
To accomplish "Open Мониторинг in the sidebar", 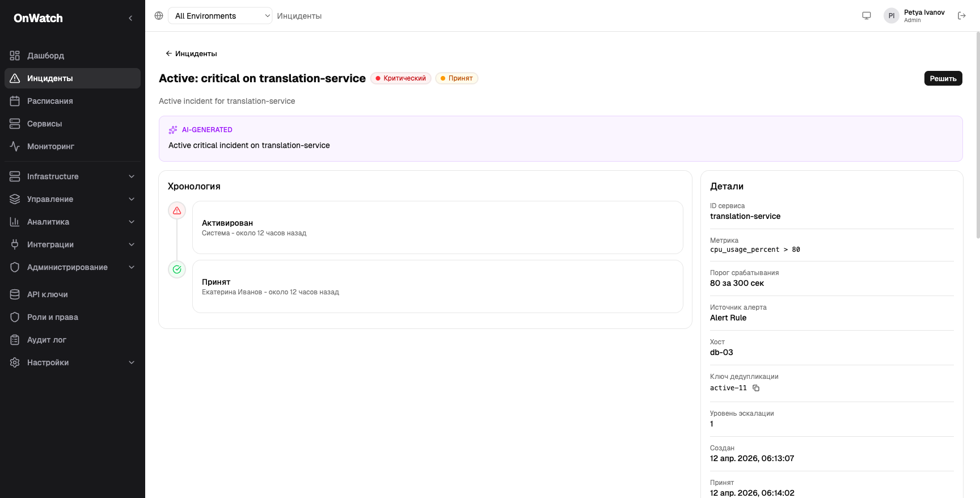I will click(73, 146).
